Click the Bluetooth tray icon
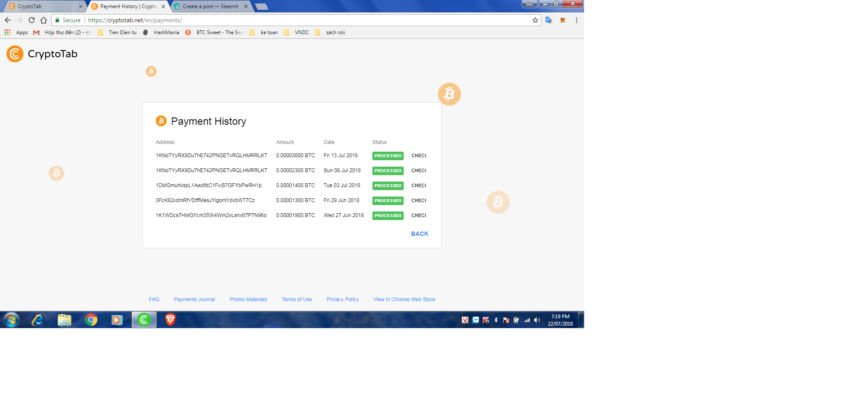The width and height of the screenshot is (868, 411). [x=496, y=320]
